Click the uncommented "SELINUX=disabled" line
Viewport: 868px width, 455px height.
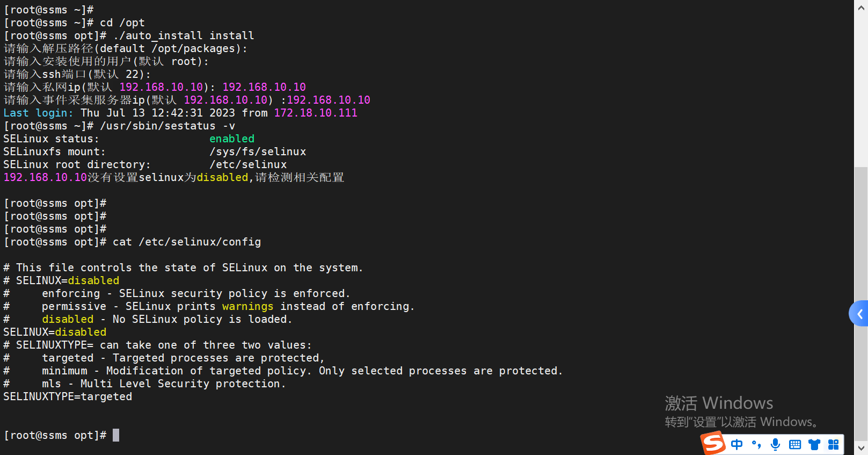point(55,333)
